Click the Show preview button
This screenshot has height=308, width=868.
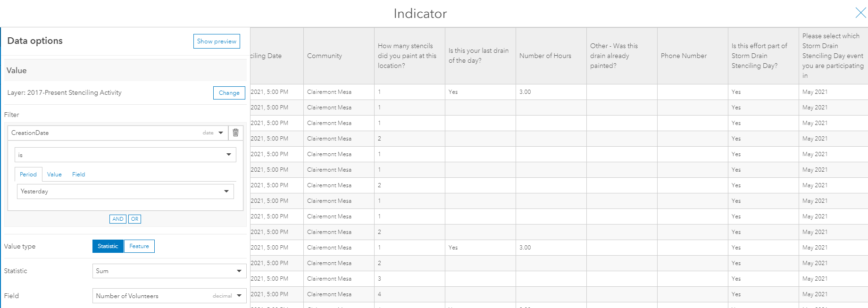pyautogui.click(x=217, y=41)
